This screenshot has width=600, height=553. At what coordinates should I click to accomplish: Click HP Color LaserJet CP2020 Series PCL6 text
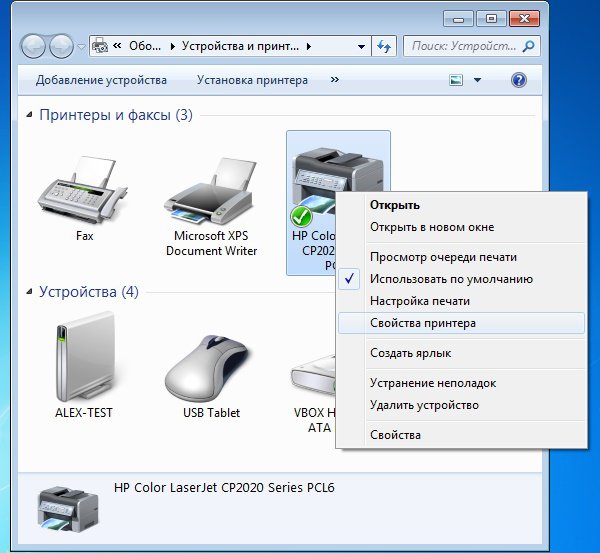[224, 488]
